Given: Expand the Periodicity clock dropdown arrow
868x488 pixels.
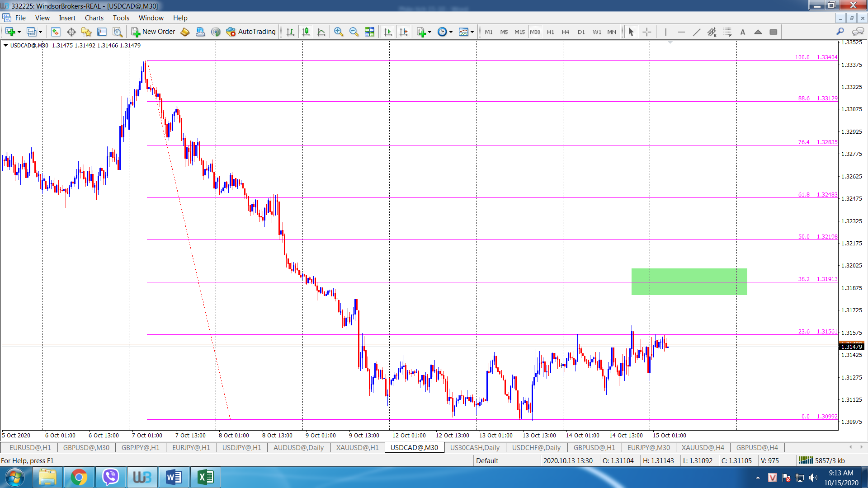Looking at the screenshot, I should [451, 32].
